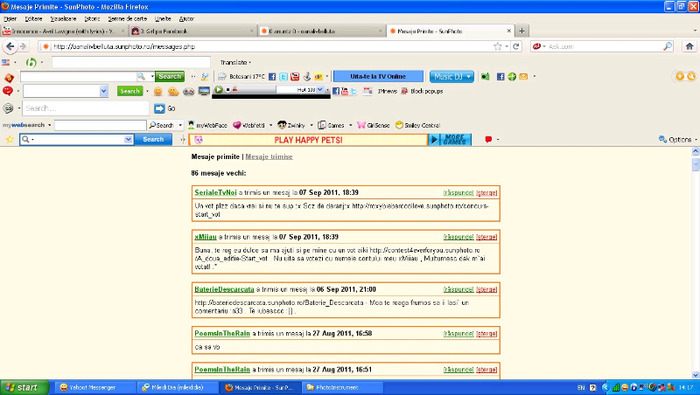700x395 pixels.
Task: Expand the Music DJ dropdown
Action: click(468, 77)
